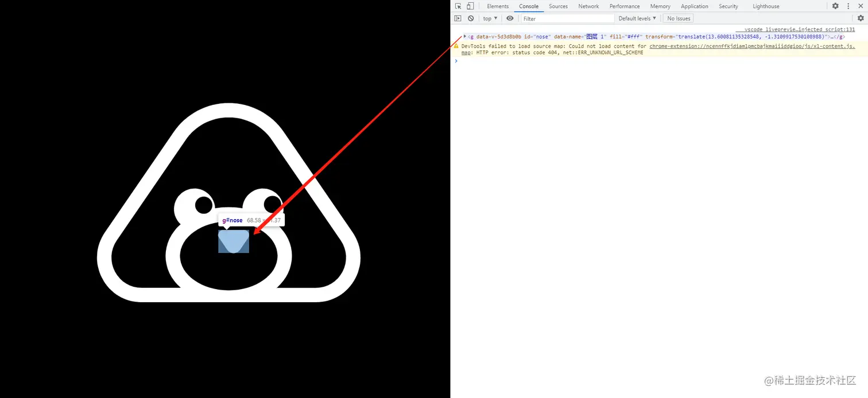Image resolution: width=868 pixels, height=398 pixels.
Task: Focus the console Filter input
Action: pyautogui.click(x=567, y=18)
